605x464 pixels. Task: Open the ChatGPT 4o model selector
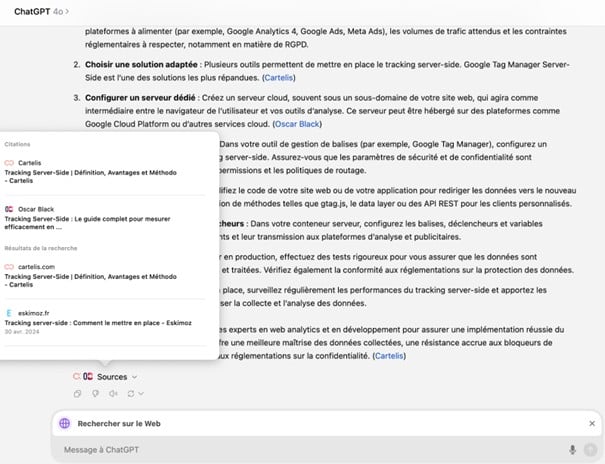(42, 12)
